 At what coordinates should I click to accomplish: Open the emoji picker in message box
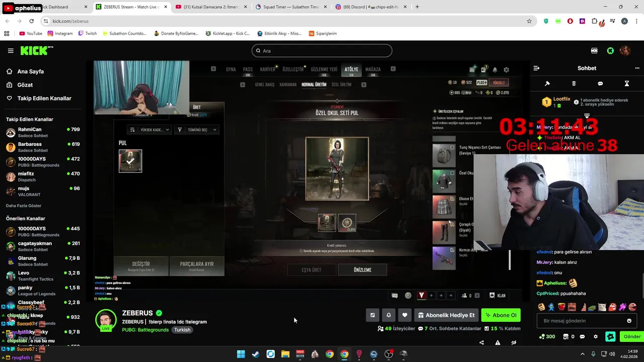(x=629, y=321)
